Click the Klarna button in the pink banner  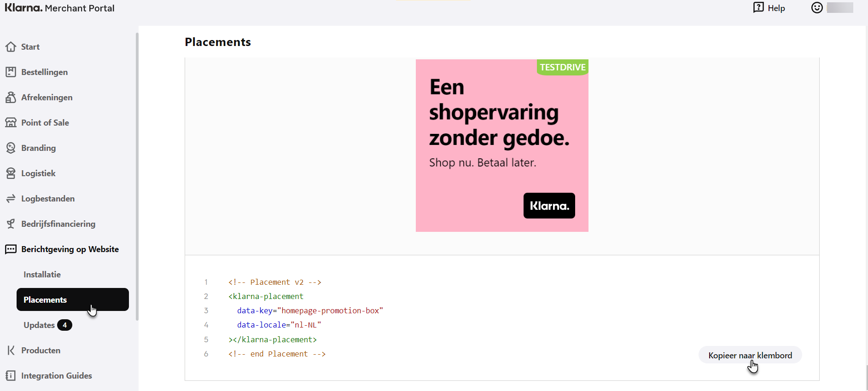tap(549, 206)
